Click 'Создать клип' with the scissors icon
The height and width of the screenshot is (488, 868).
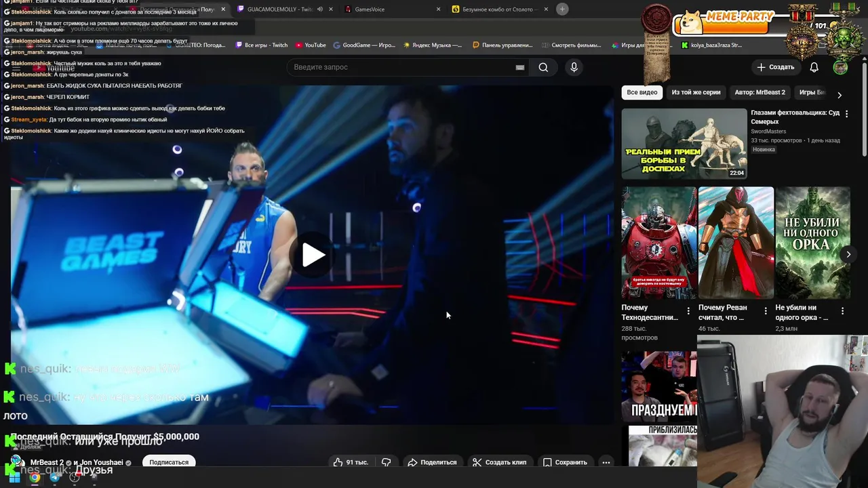click(500, 462)
